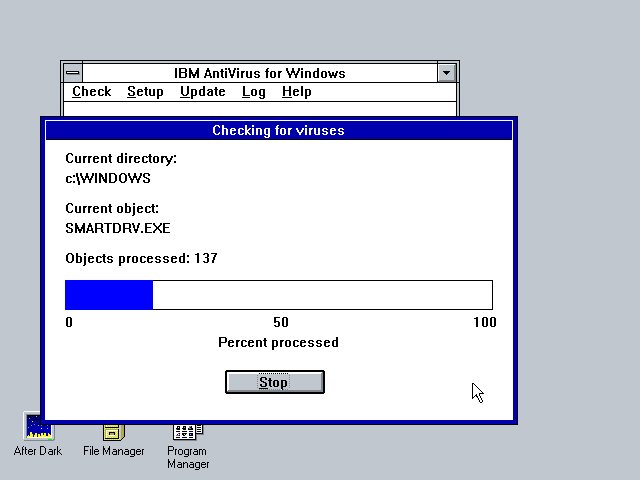Click the Objects processed: 137 text
The height and width of the screenshot is (480, 640).
pyautogui.click(x=141, y=258)
